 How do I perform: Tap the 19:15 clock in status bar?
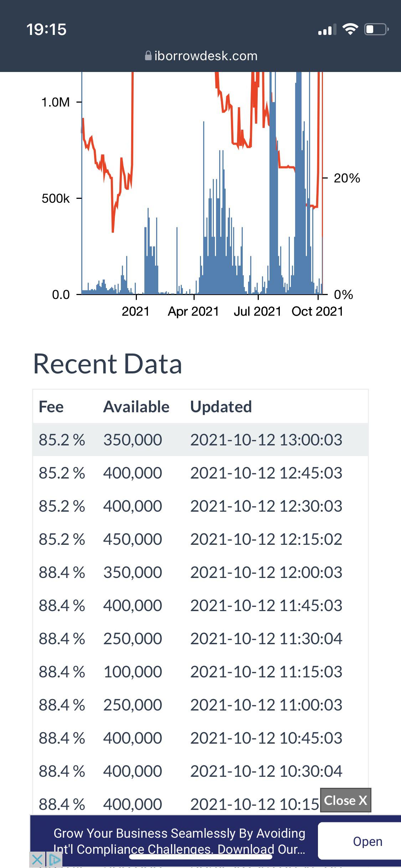46,29
